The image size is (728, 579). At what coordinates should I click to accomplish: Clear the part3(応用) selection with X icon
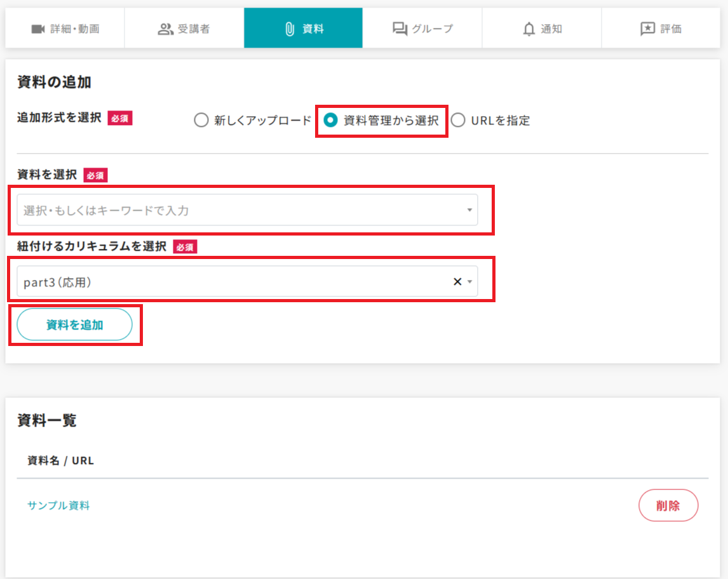point(457,282)
